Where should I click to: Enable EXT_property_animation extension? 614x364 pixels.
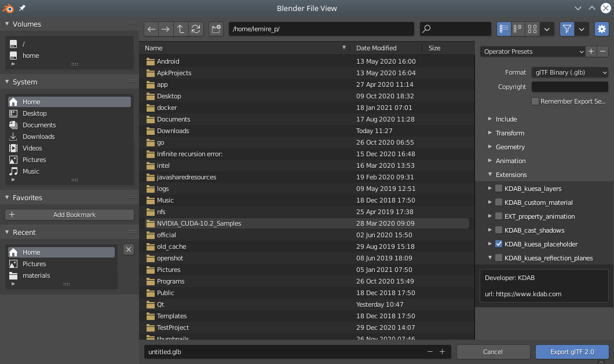499,216
